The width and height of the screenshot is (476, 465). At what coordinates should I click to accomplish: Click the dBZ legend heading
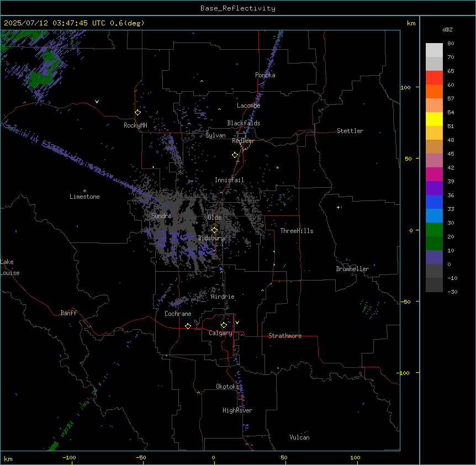pos(447,29)
